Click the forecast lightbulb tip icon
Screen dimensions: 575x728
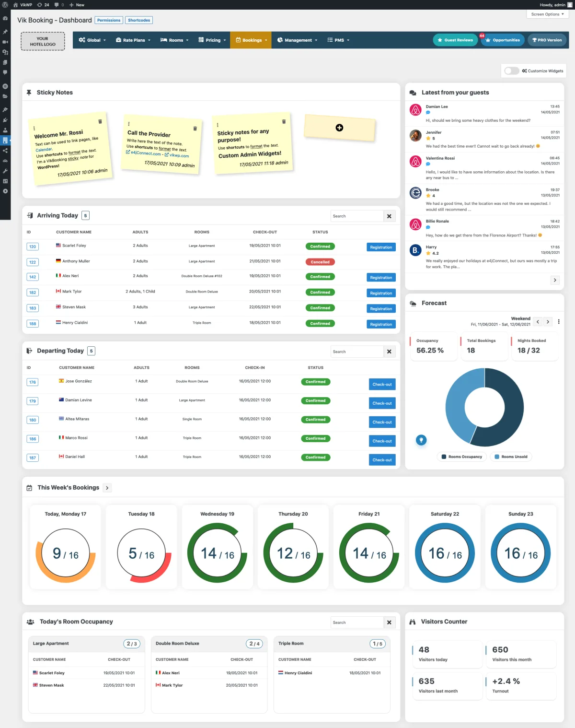(421, 440)
